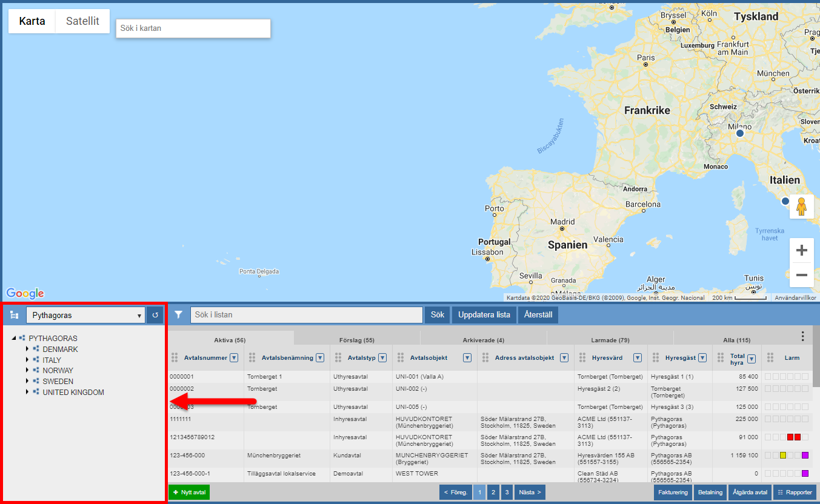Expand the SWEDEN tree node
Viewport: 820px width, 504px height.
coord(27,382)
